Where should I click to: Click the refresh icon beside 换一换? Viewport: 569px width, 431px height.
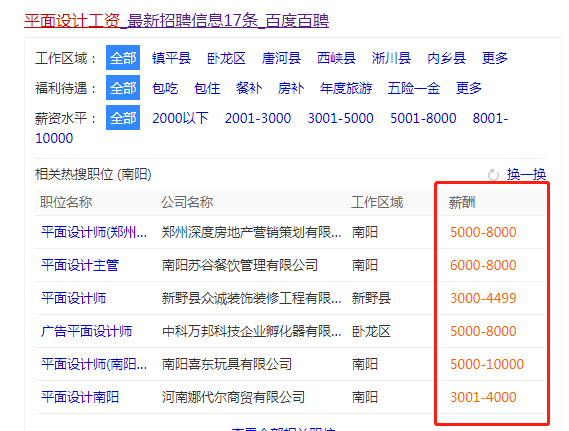click(x=493, y=175)
